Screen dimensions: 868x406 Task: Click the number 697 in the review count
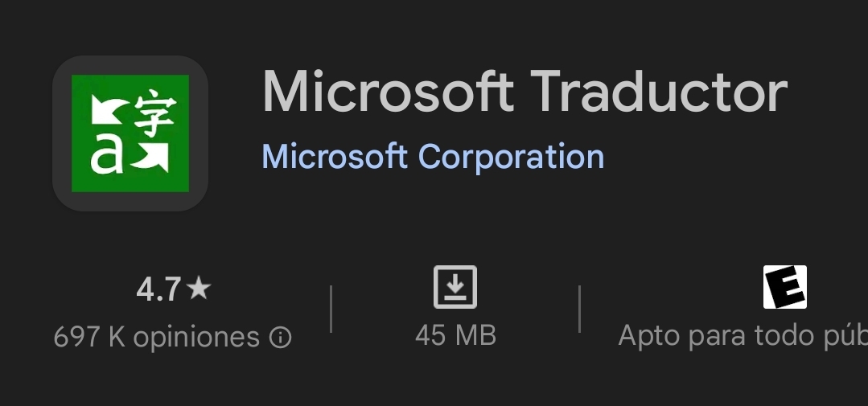77,337
